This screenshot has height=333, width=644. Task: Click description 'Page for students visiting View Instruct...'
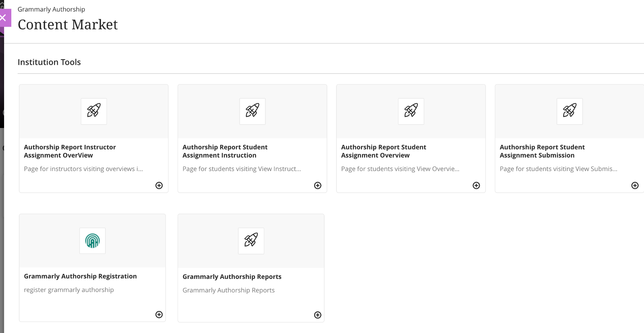[241, 169]
